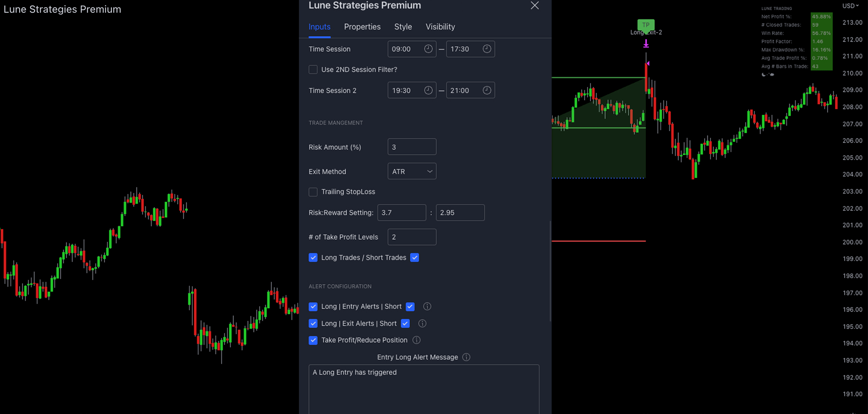Uncheck the Long Trades checkbox
The width and height of the screenshot is (868, 414).
[x=313, y=258]
